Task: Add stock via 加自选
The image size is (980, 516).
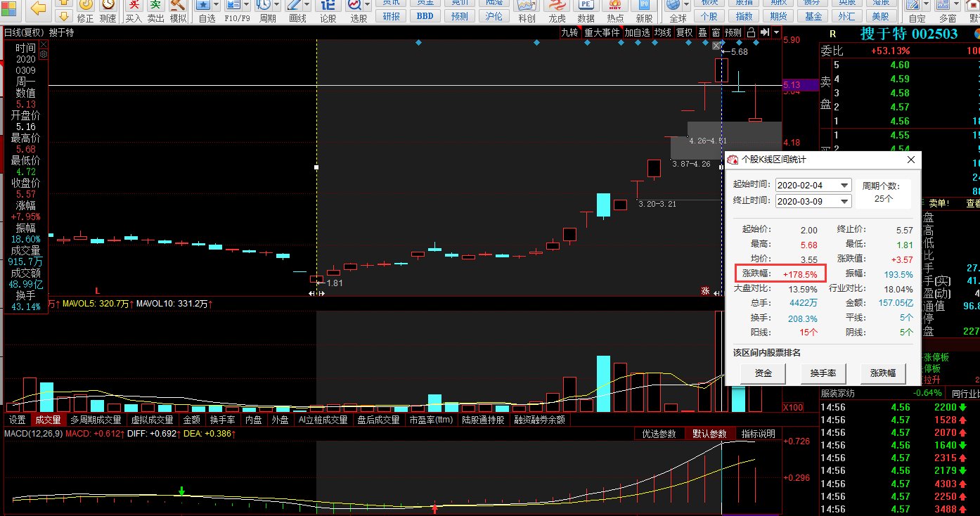Action: pyautogui.click(x=637, y=32)
